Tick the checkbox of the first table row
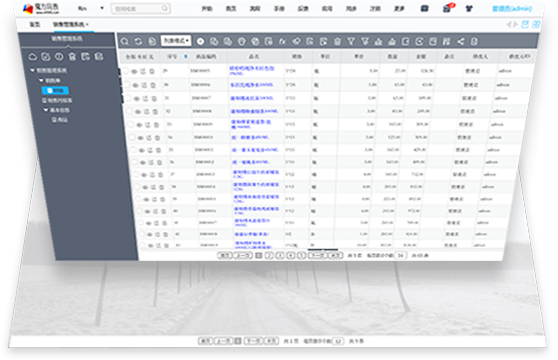Screen dimensions: 558x360 [x=125, y=71]
